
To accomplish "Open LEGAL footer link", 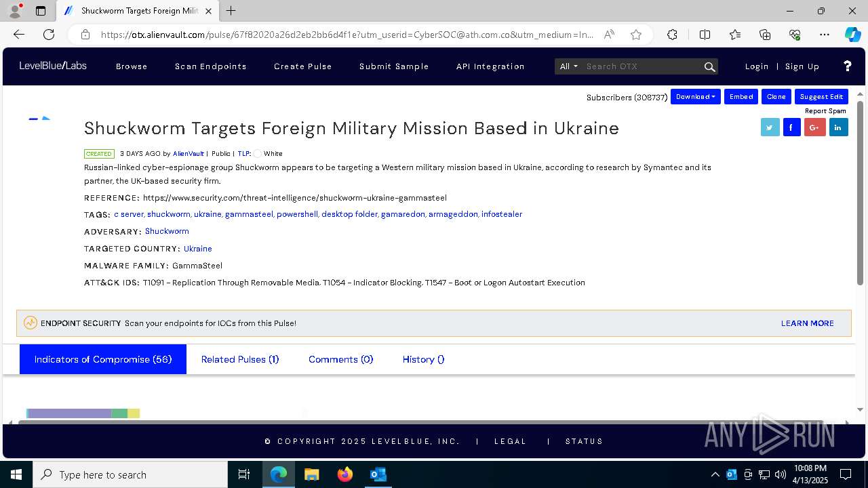I will (511, 441).
